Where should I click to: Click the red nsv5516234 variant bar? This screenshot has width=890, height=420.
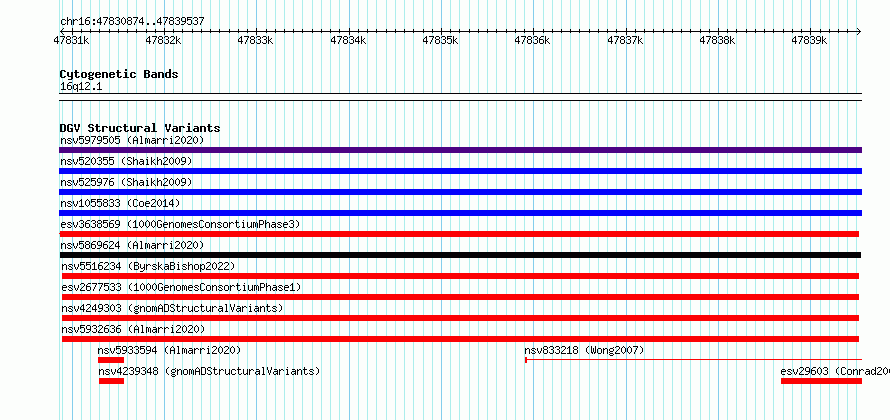(460, 276)
